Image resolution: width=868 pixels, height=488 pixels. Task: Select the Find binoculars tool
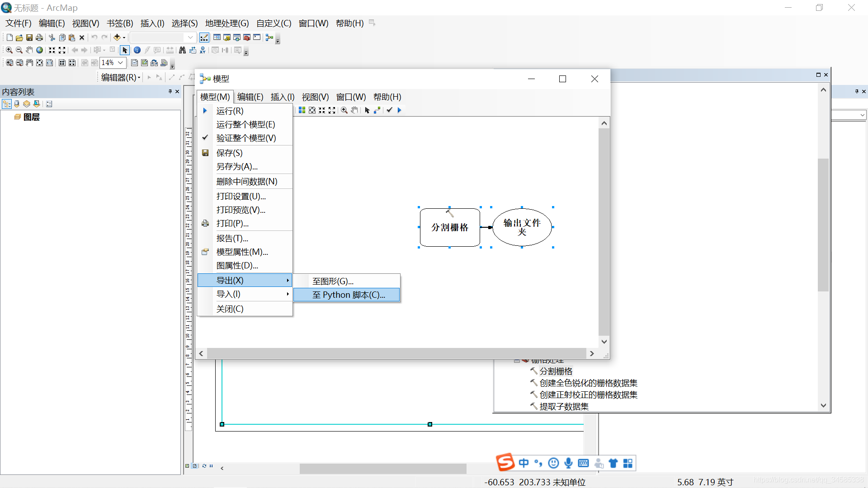click(182, 50)
